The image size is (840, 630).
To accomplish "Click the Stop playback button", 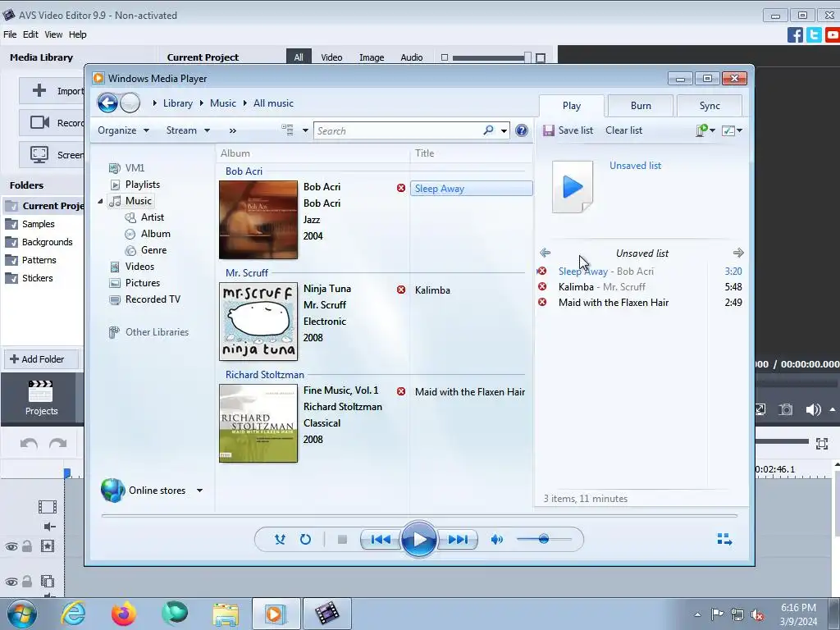I will (342, 539).
